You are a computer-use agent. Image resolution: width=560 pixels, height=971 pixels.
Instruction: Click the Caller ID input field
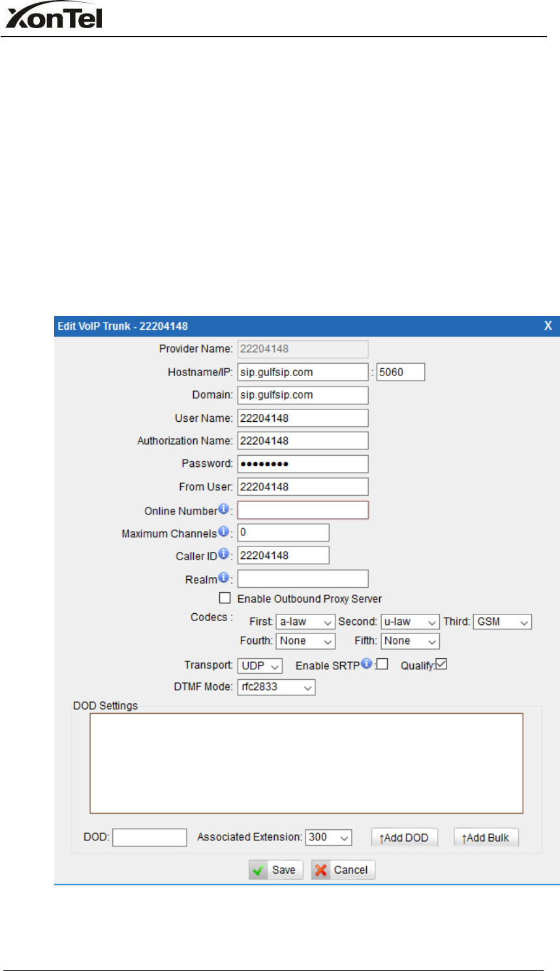click(283, 555)
